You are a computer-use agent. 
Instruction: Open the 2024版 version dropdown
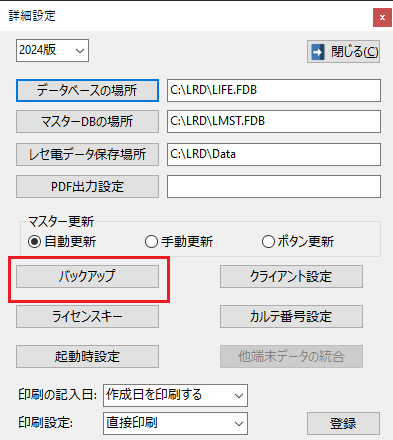click(52, 51)
